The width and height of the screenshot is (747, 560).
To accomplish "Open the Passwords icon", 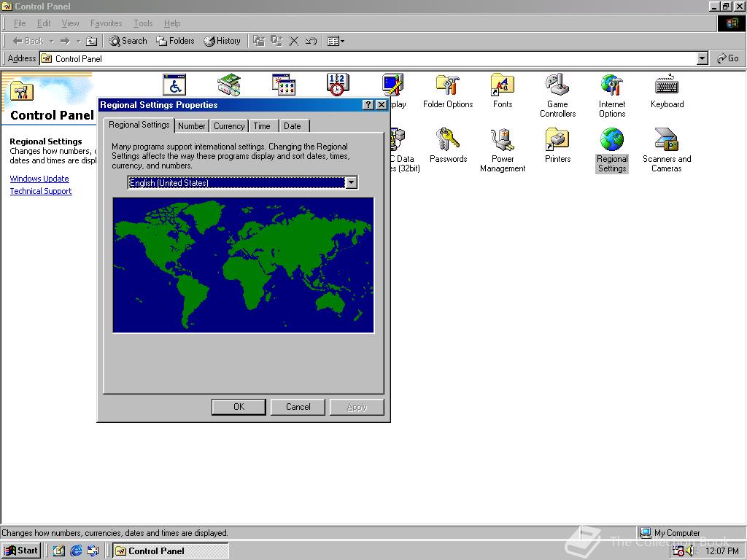I will pos(447,140).
